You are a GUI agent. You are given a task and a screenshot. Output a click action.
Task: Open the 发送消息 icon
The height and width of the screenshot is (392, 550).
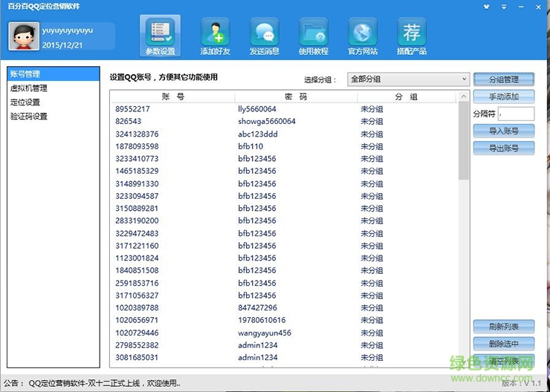coord(264,36)
